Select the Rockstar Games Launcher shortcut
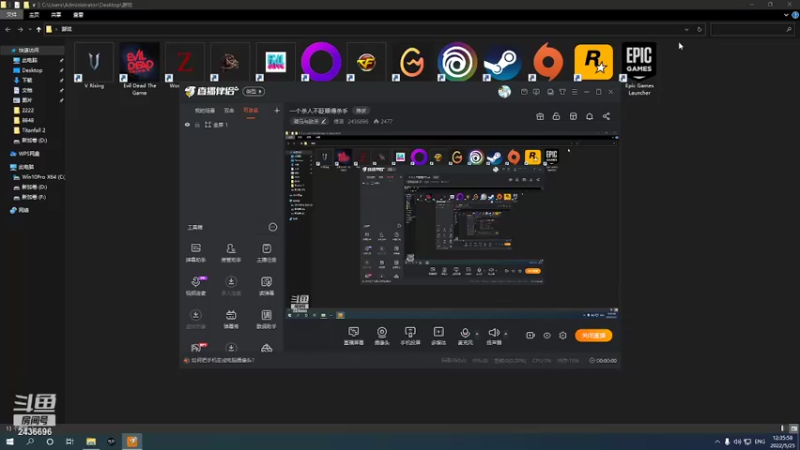800x450 pixels. tap(593, 62)
